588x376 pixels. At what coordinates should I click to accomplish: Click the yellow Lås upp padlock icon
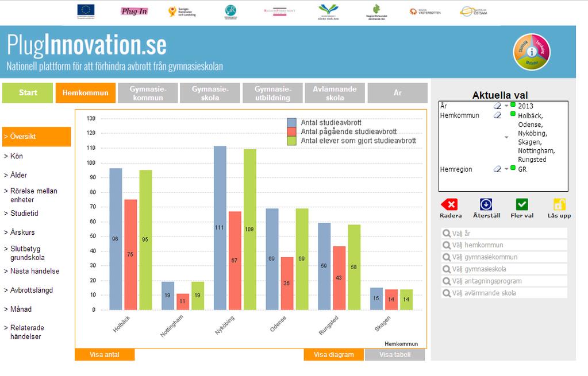click(559, 204)
